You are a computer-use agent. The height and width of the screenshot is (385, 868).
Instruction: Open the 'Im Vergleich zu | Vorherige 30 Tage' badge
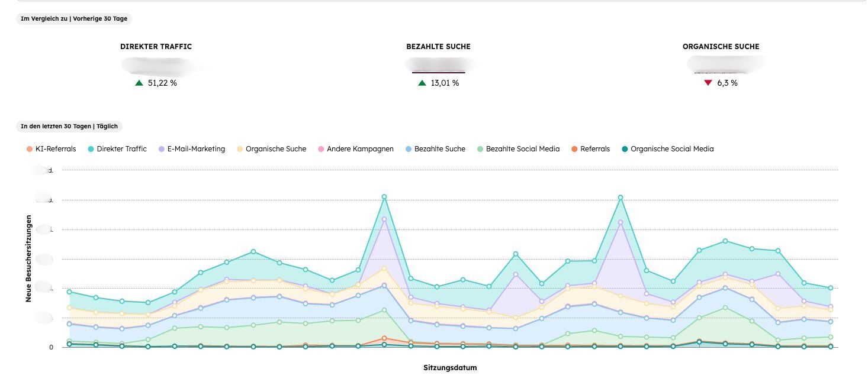click(x=74, y=18)
